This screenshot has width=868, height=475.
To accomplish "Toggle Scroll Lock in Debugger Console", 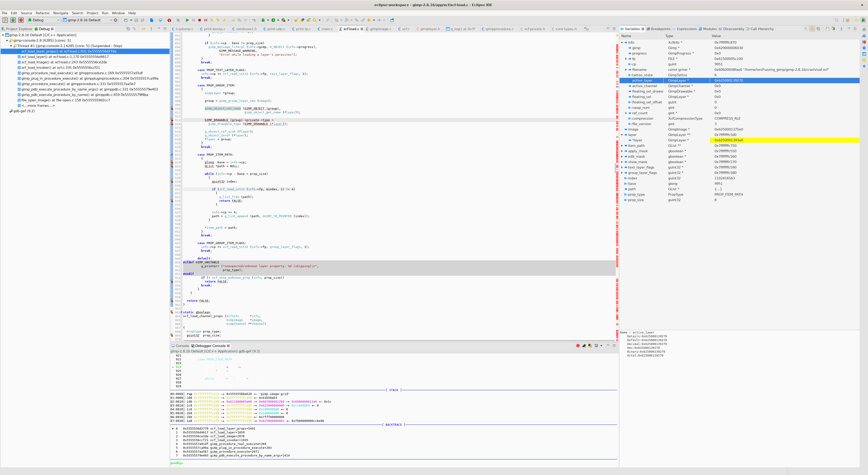I will [590, 346].
